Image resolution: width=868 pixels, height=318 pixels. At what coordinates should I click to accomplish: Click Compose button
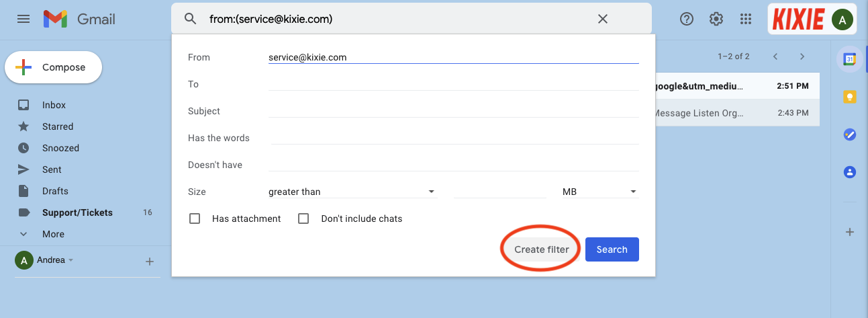tap(54, 67)
